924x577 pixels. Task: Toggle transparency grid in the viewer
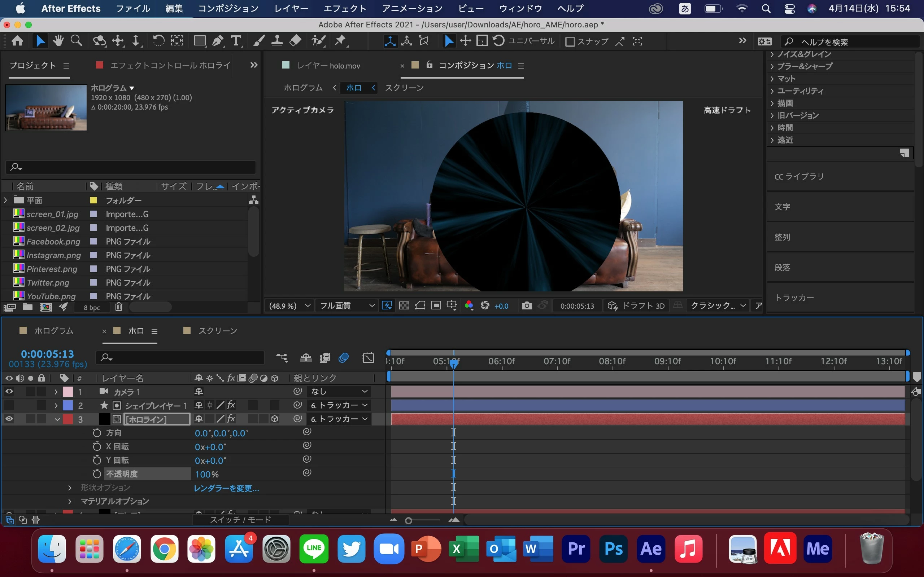[404, 306]
